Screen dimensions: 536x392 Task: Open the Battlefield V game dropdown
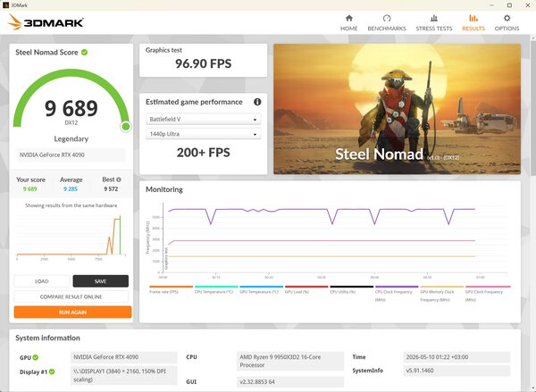point(203,120)
